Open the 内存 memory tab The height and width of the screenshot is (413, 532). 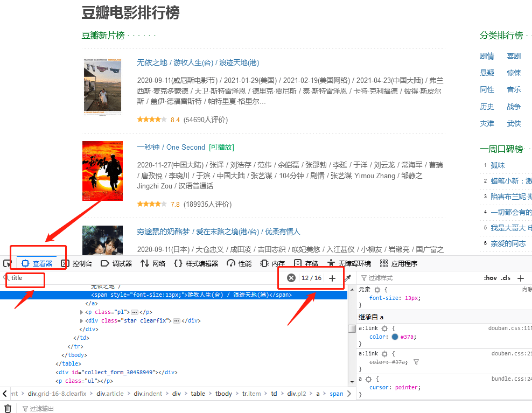(x=272, y=263)
